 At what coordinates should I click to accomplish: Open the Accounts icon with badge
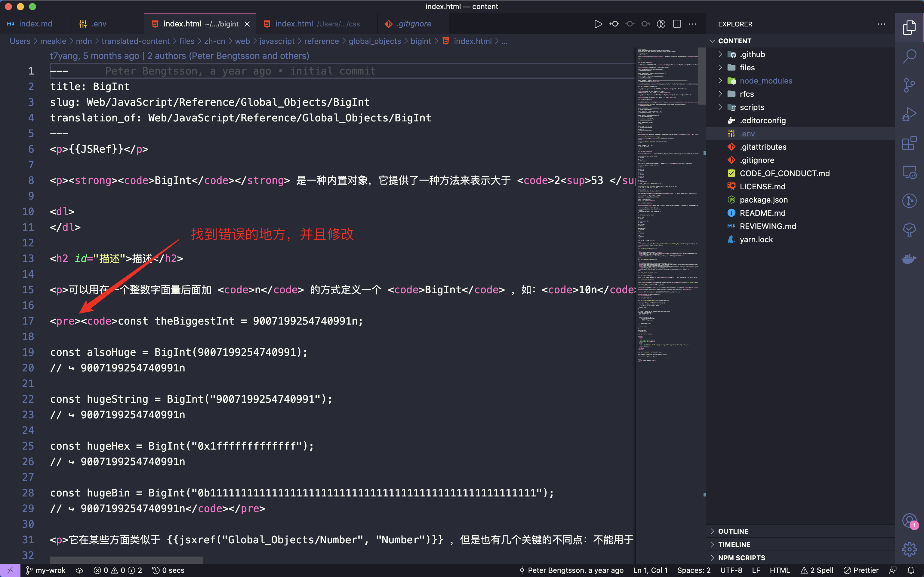[x=909, y=521]
